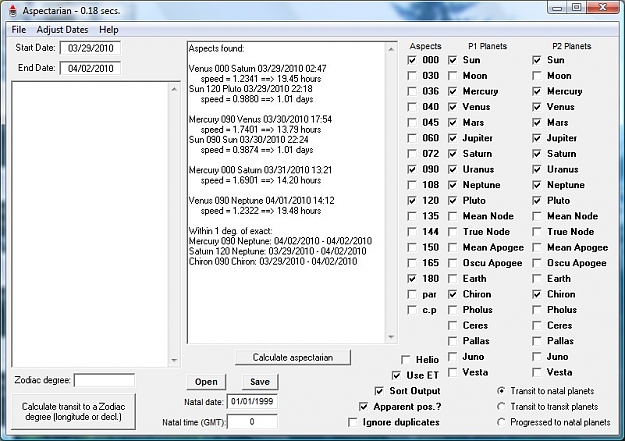Uncheck the 180 opposition aspect checkbox
This screenshot has height=441, width=625.
click(x=412, y=279)
